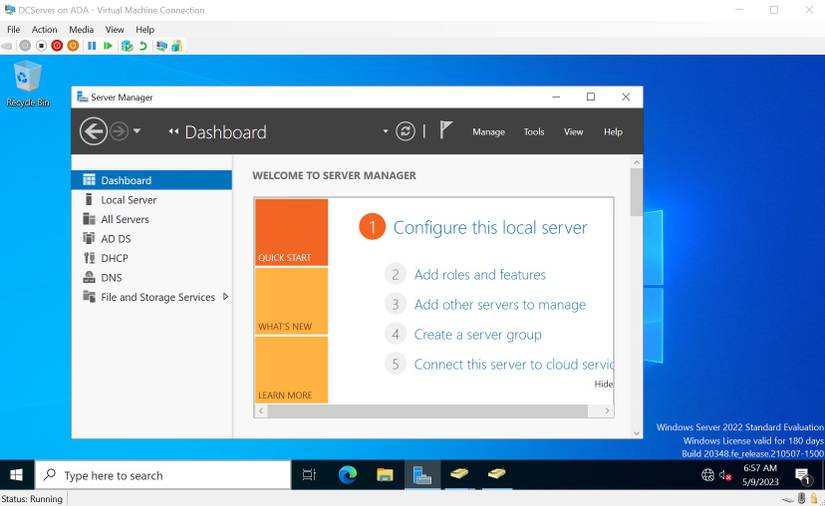825x506 pixels.
Task: Open Tools menu in Server Manager
Action: tap(534, 131)
